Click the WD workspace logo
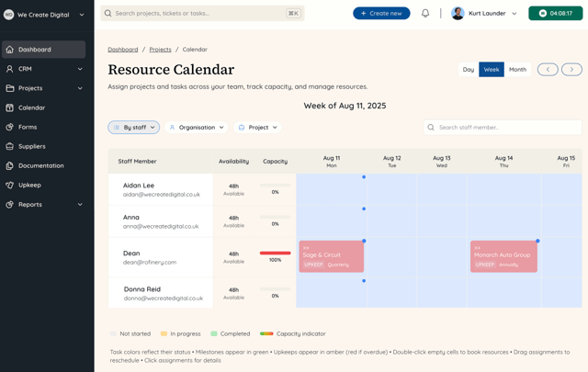The width and height of the screenshot is (588, 372). 8,15
